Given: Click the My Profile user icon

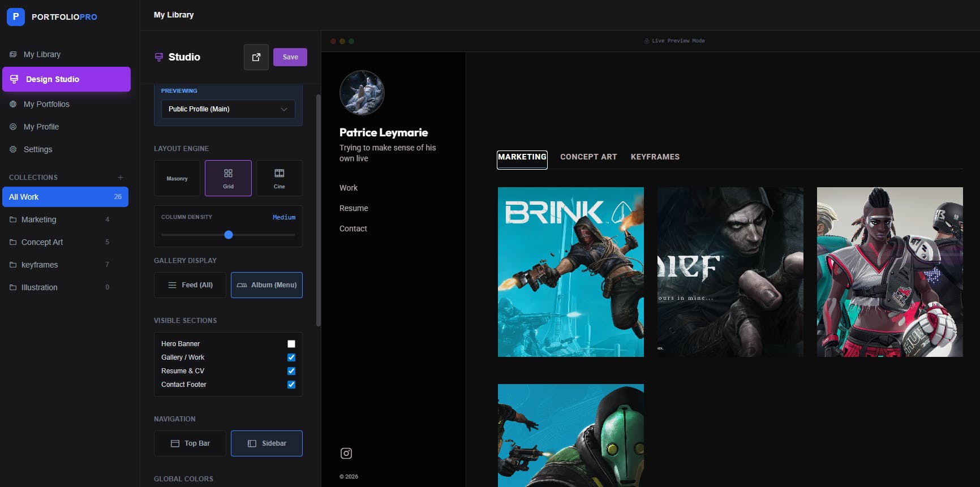Looking at the screenshot, I should (x=13, y=127).
